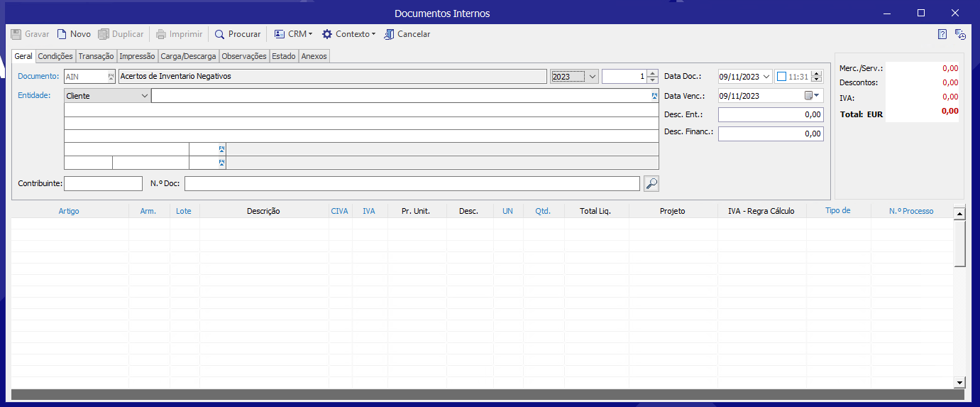
Task: Enable the document time checkbox
Action: tap(781, 77)
